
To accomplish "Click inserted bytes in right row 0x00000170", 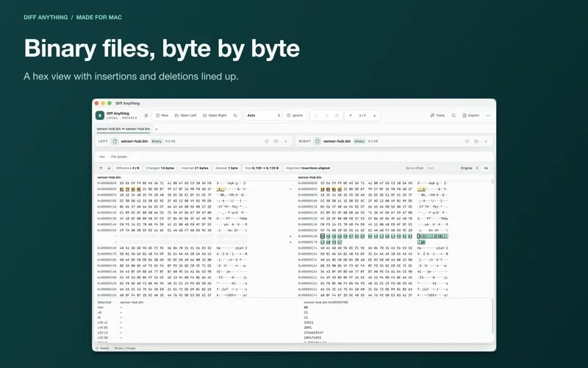I will pos(331,242).
